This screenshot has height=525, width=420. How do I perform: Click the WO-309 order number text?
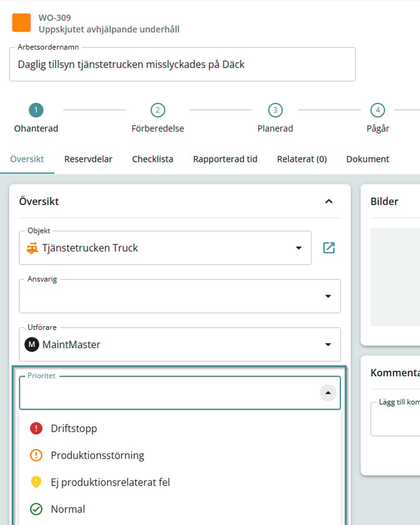(55, 18)
